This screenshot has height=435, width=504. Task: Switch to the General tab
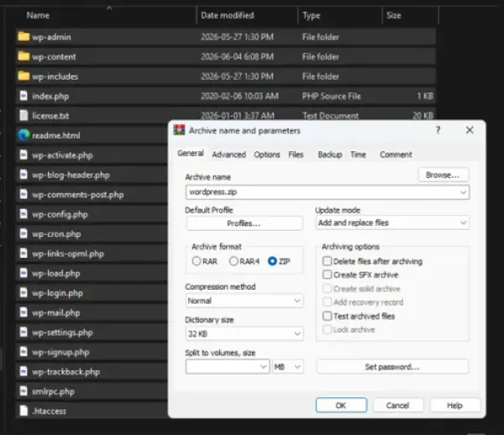click(x=191, y=153)
